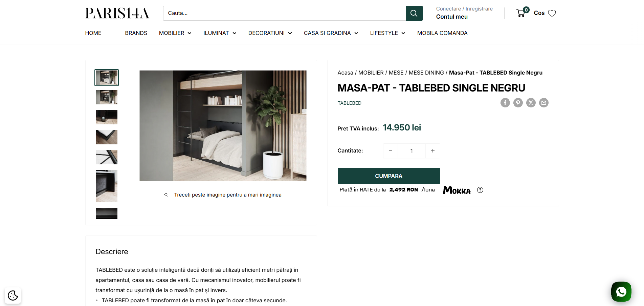Share product on Facebook
Viewport: 644px width, 306px height.
click(505, 103)
